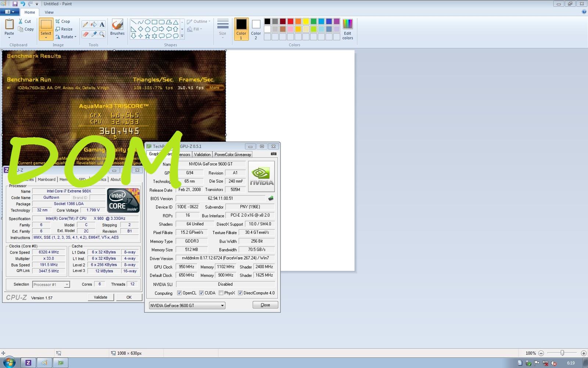The image size is (588, 368).
Task: Open the shape Outline dropdown
Action: (199, 21)
